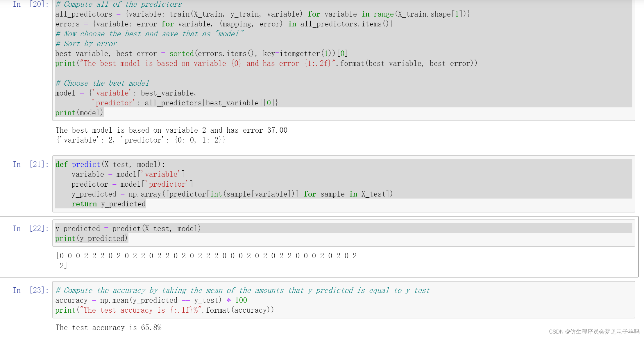Click the 'y_predicted = np.array' list comprehension line

[x=232, y=194]
